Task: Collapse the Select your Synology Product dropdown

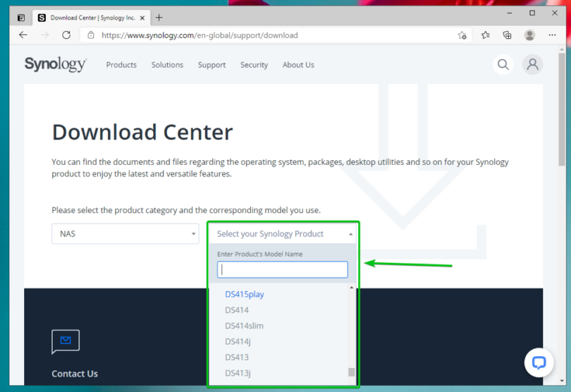Action: click(283, 233)
